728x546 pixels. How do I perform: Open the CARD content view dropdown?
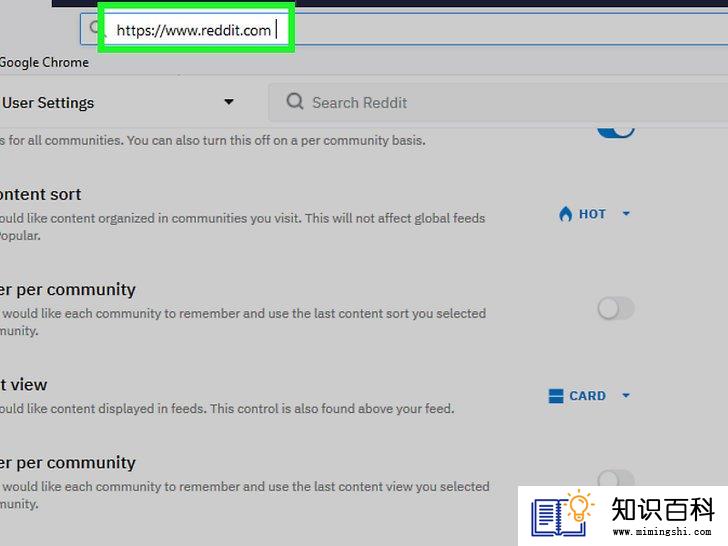point(589,396)
